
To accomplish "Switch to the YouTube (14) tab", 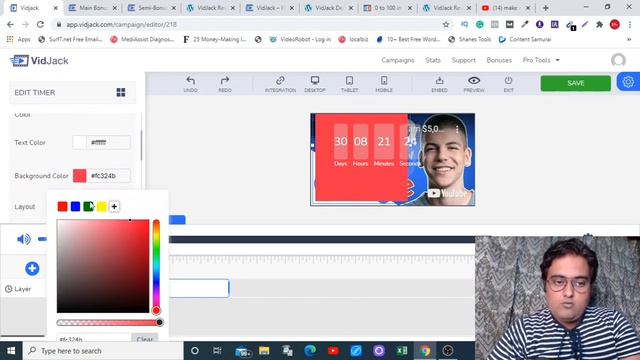I will pos(506,8).
